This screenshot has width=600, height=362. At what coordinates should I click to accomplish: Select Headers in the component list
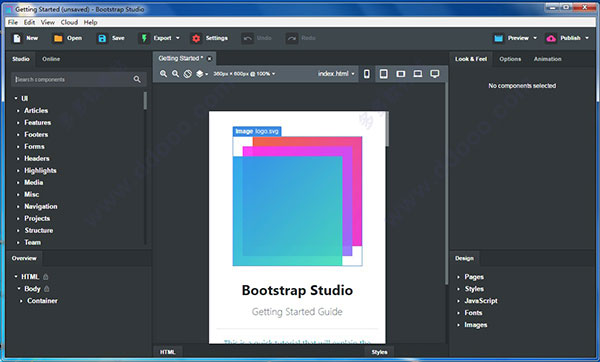click(37, 158)
